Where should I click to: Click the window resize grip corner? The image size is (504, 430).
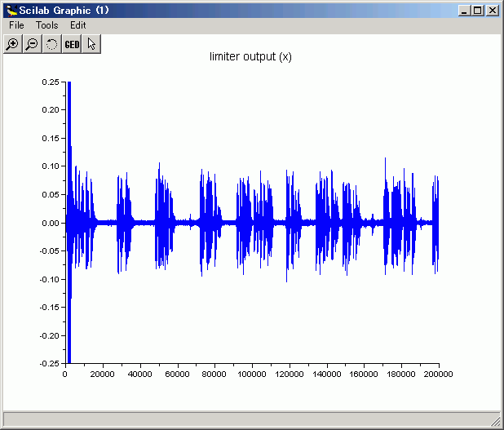(x=496, y=421)
